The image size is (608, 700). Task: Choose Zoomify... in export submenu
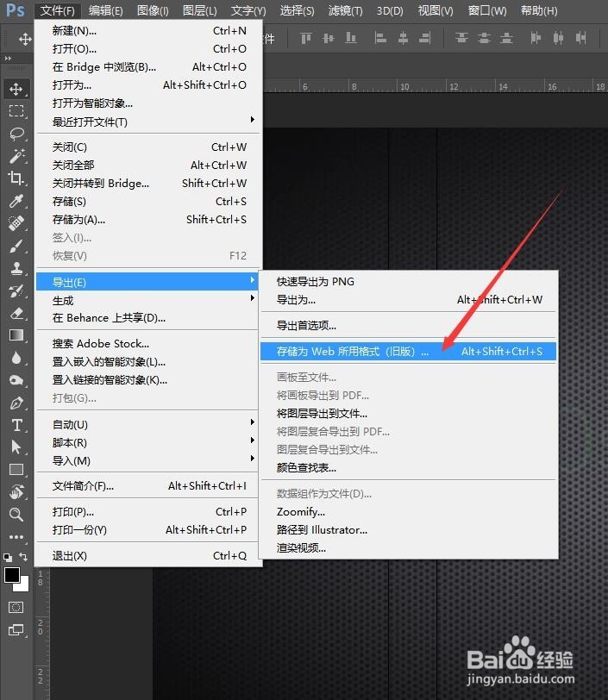(408, 511)
